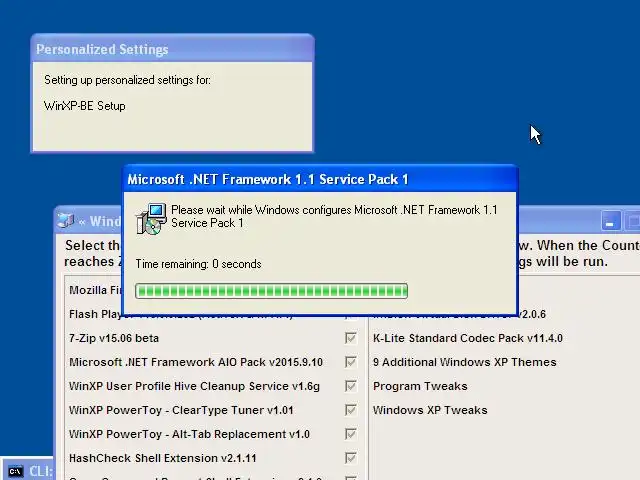Select WinXP PowerToy ClearType Tuner entry
Viewport: 640px width, 480px height.
pos(181,410)
